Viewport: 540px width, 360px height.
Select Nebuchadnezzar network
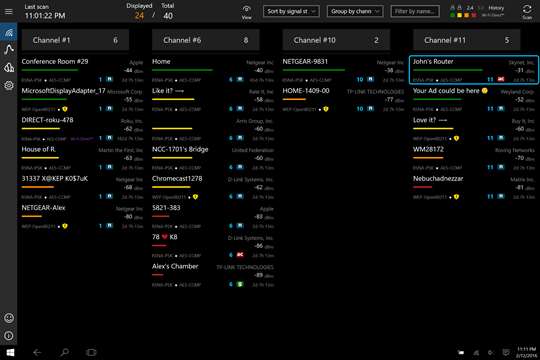(x=474, y=187)
